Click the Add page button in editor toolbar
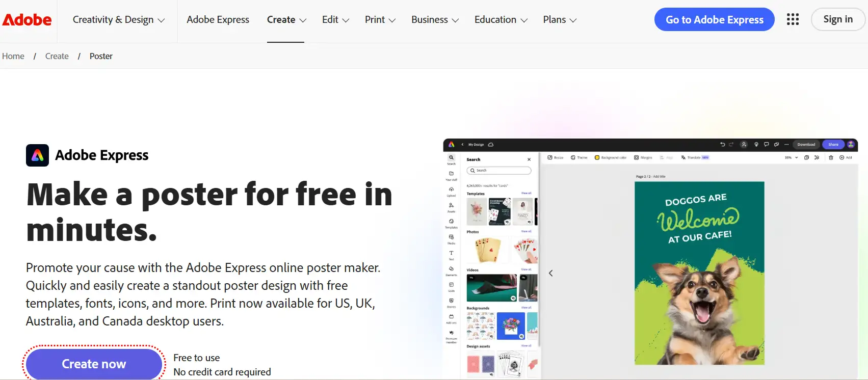This screenshot has height=380, width=868. point(846,157)
